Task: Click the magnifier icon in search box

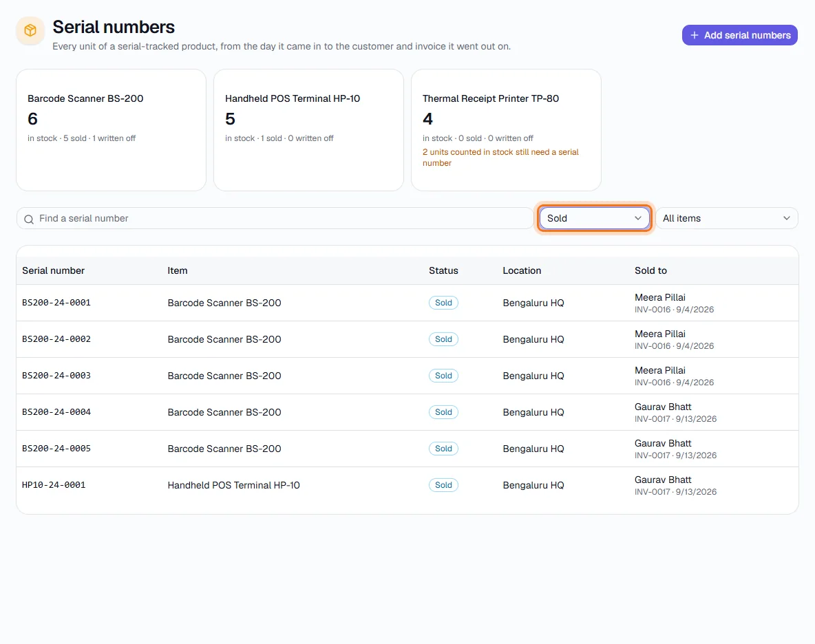Action: click(x=29, y=219)
